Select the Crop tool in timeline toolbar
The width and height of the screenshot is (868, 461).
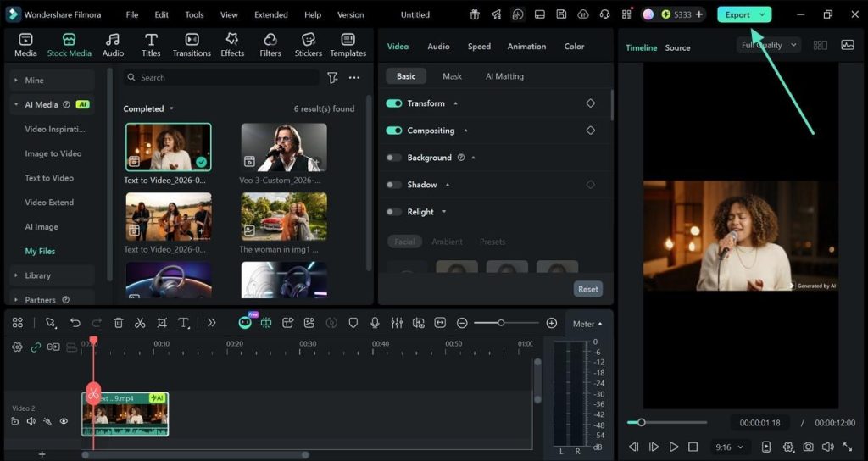162,323
